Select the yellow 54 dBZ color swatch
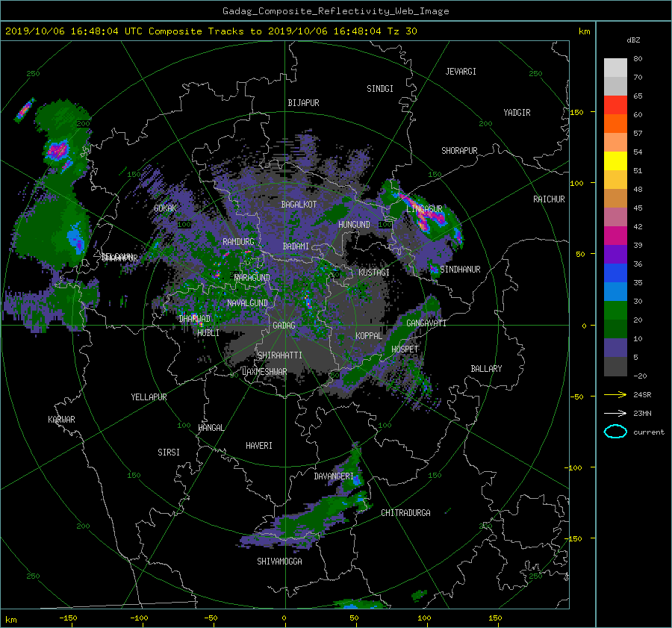The image size is (672, 628). coord(615,161)
